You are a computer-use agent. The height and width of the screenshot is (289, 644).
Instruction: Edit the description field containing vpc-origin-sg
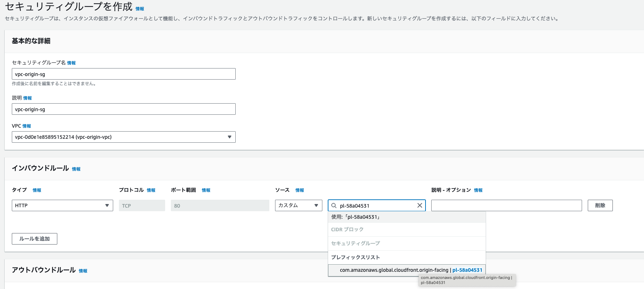124,109
